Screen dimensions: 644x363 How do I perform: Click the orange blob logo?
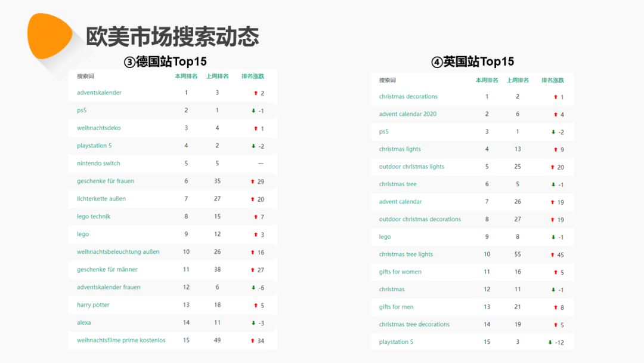click(49, 36)
